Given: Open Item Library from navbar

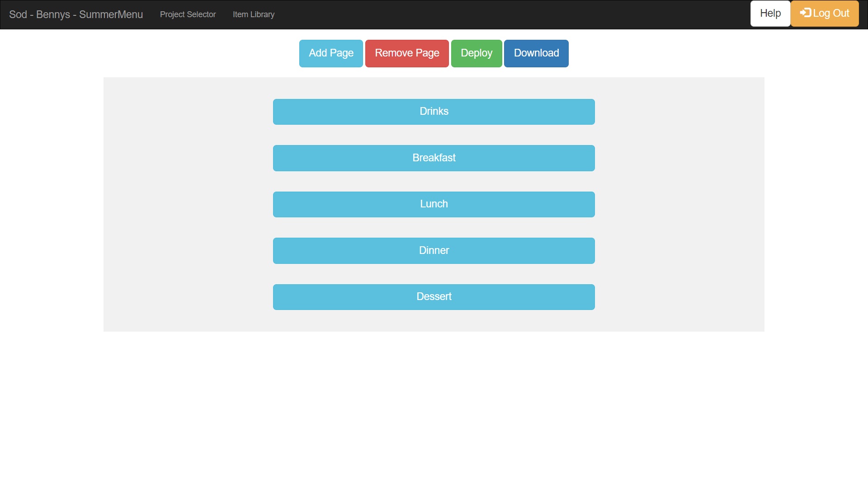Looking at the screenshot, I should click(x=253, y=14).
